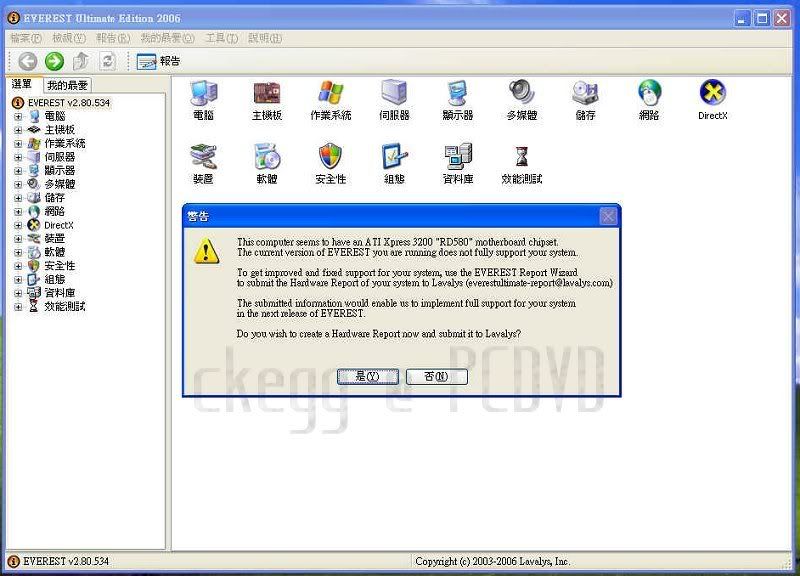800x576 pixels.
Task: Expand the 儲存 node in the tree
Action: coord(18,198)
